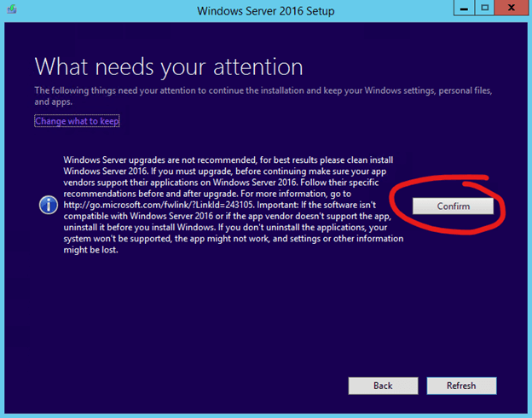Viewport: 532px width, 418px height.
Task: Click the go.microsoft.com fwlink URL text
Action: (x=159, y=205)
